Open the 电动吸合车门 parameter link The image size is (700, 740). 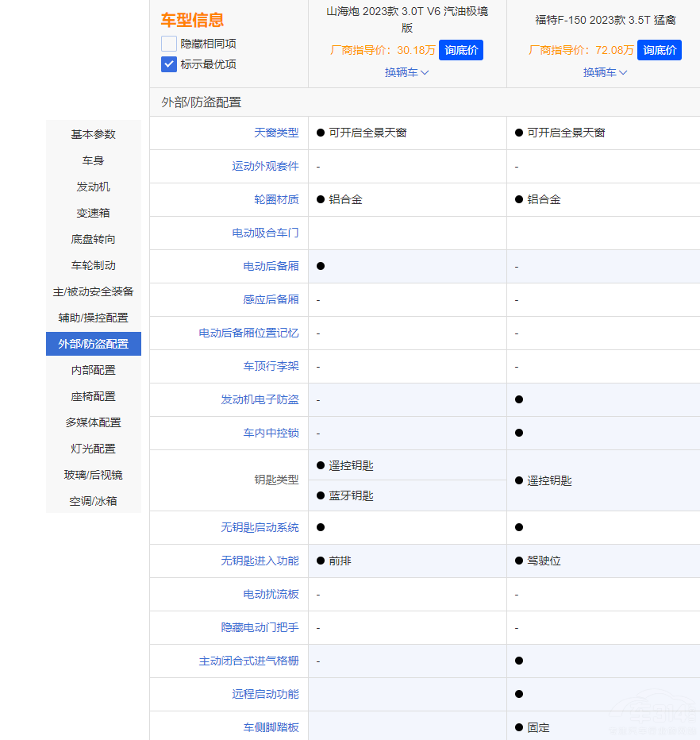pyautogui.click(x=265, y=233)
